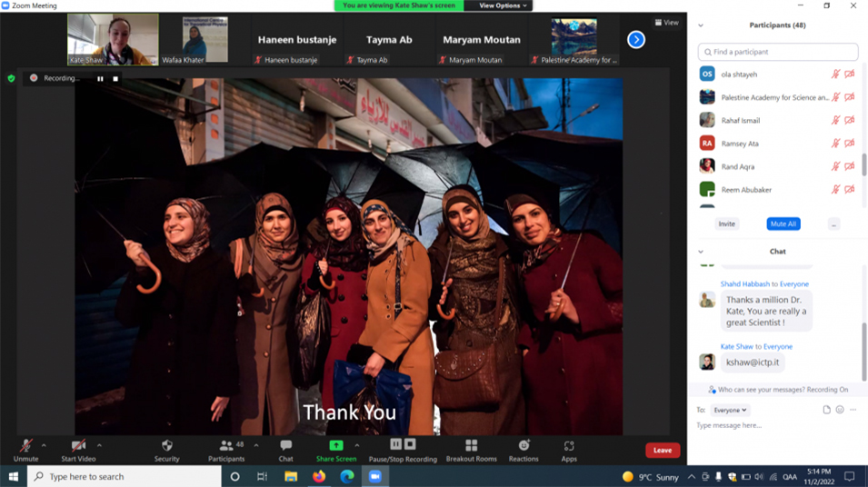This screenshot has width=868, height=487.
Task: Open the Security shield icon
Action: pyautogui.click(x=166, y=446)
